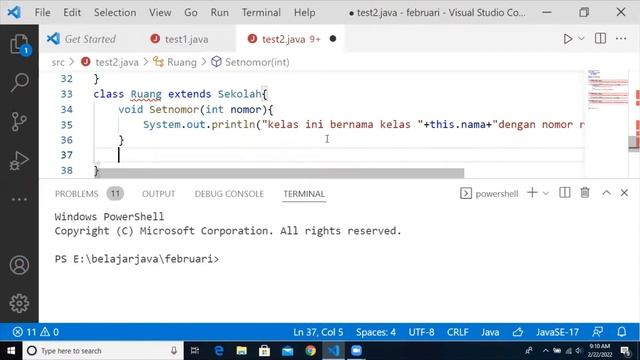The image size is (640, 360).
Task: Click the editor horizontal scrollbar
Action: (x=281, y=173)
